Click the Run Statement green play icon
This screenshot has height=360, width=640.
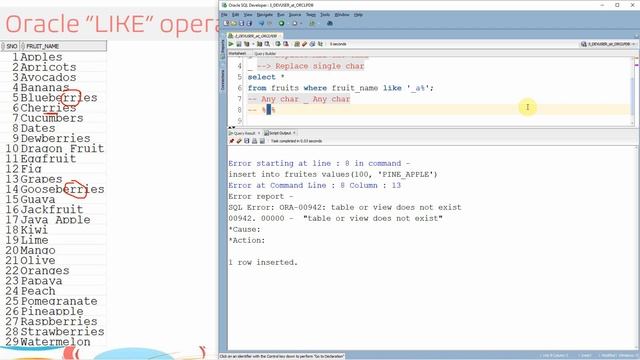click(x=231, y=44)
